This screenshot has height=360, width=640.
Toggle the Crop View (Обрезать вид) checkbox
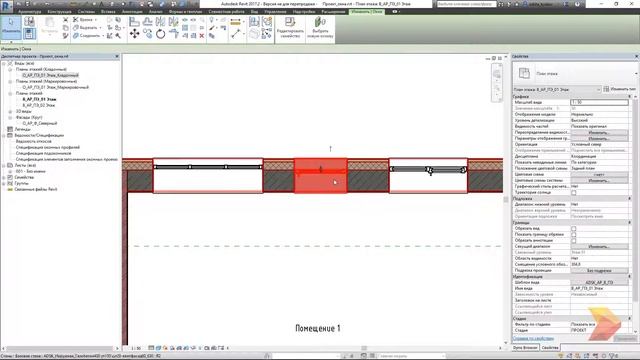(x=573, y=229)
